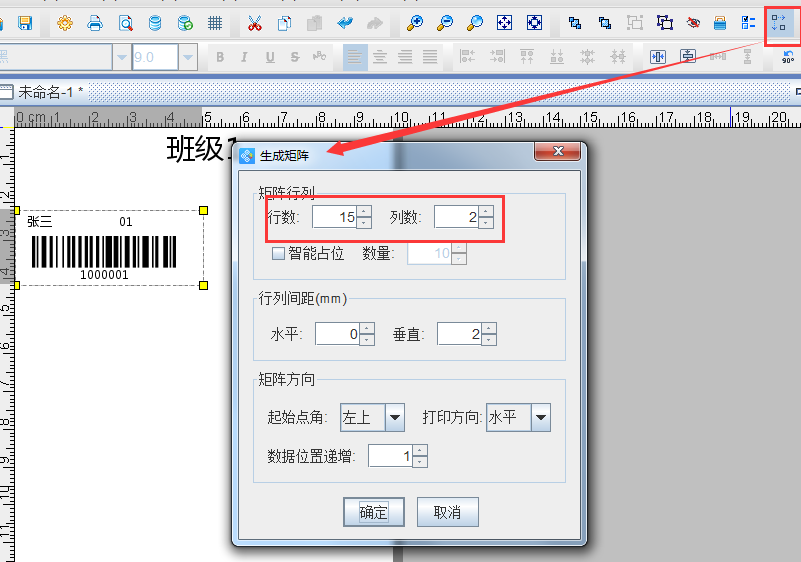Click the 水平 spacing input field

(337, 334)
